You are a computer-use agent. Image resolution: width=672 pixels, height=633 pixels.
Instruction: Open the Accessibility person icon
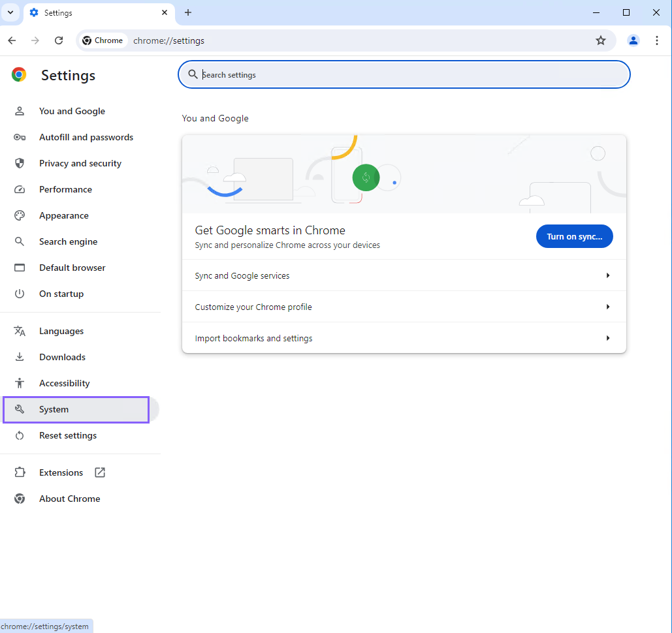pos(20,383)
